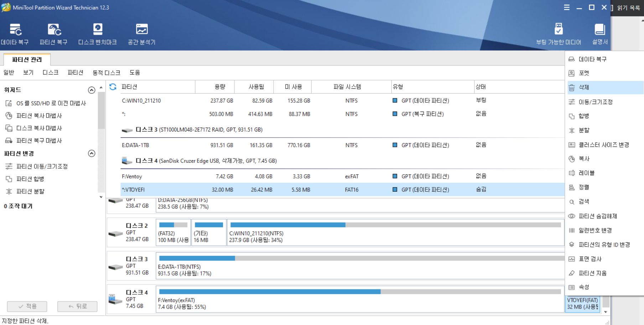Collapse the 파티션 변경 sidebar section
Image resolution: width=644 pixels, height=325 pixels.
click(92, 153)
